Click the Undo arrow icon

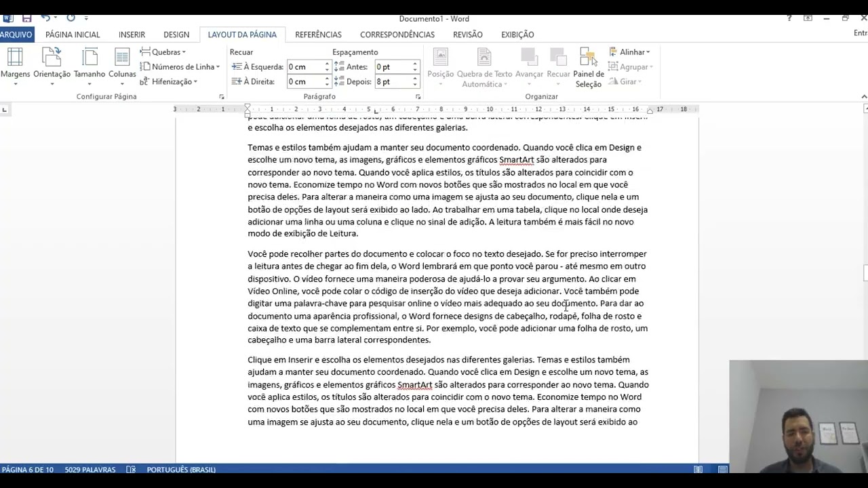coord(45,18)
